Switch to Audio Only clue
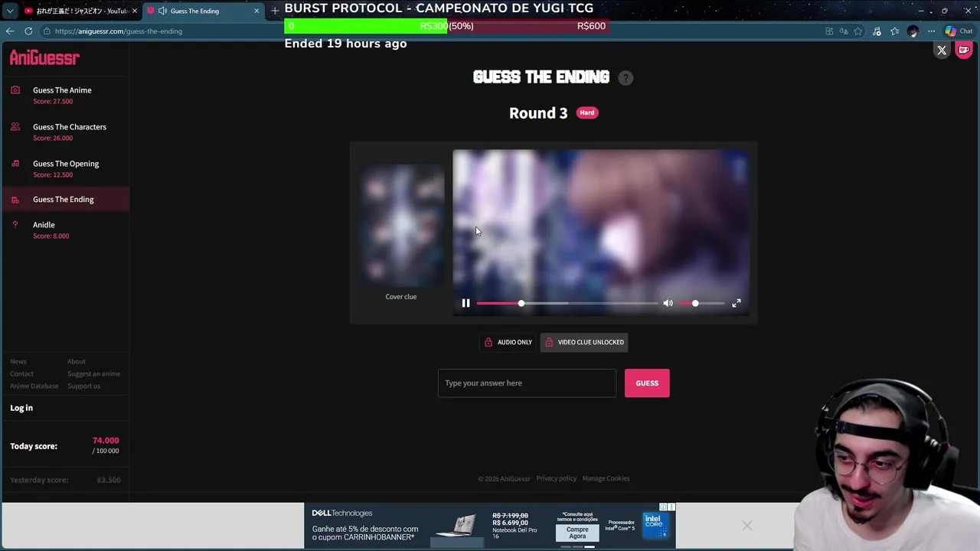The image size is (980, 551). pos(508,343)
